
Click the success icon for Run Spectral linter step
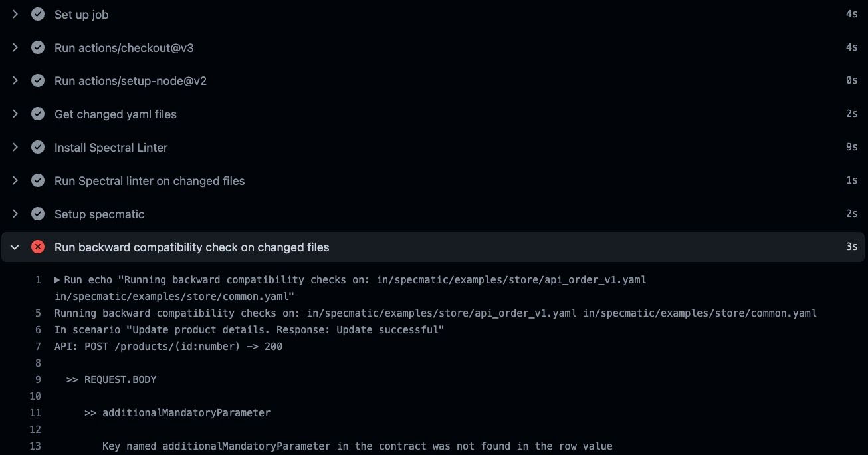click(x=38, y=180)
